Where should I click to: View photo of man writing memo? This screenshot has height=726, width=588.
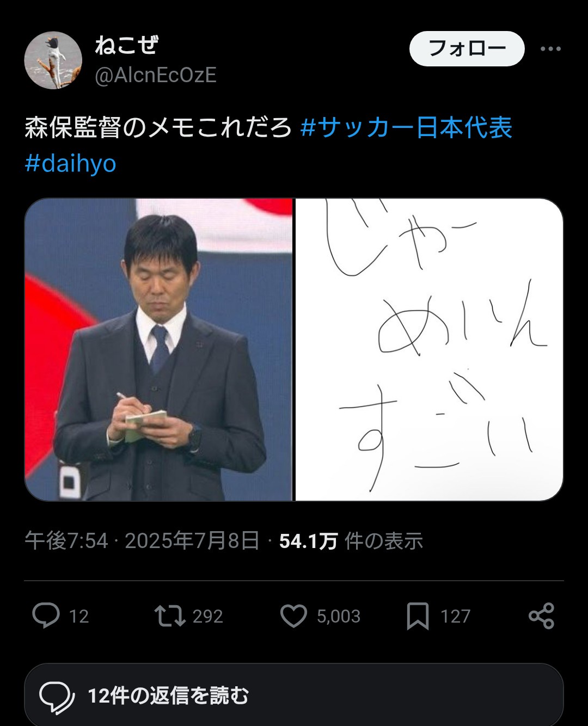[158, 349]
